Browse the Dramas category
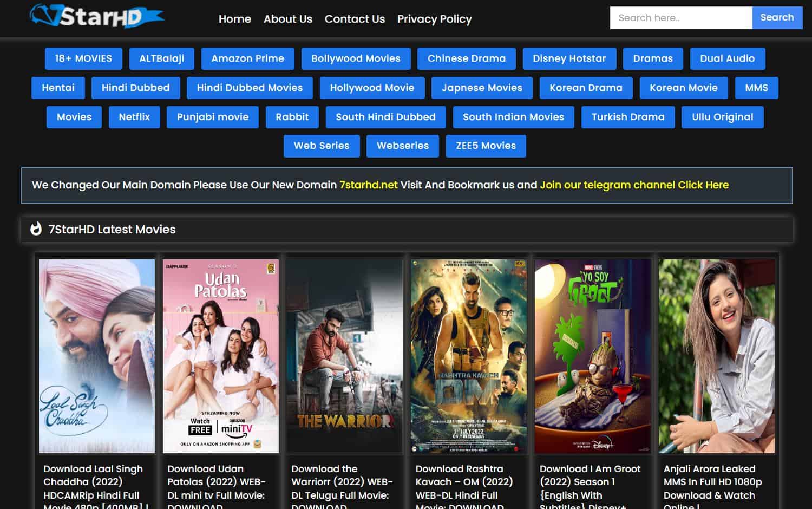This screenshot has width=812, height=509. (x=653, y=58)
